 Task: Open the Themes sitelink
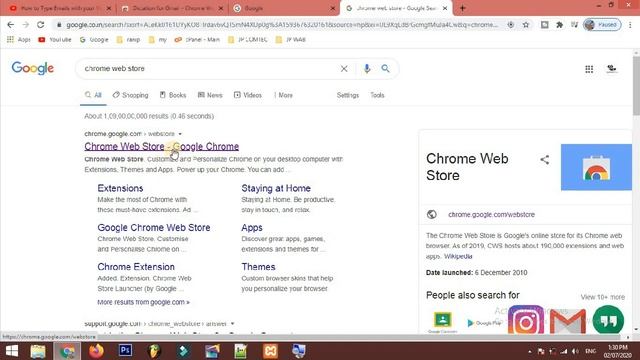(x=258, y=267)
